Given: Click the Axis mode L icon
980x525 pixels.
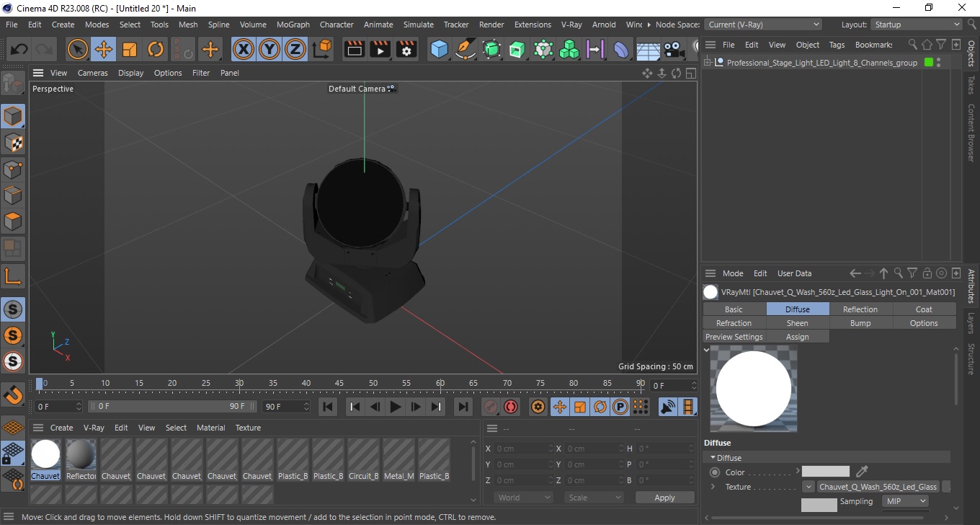Looking at the screenshot, I should pyautogui.click(x=13, y=275).
